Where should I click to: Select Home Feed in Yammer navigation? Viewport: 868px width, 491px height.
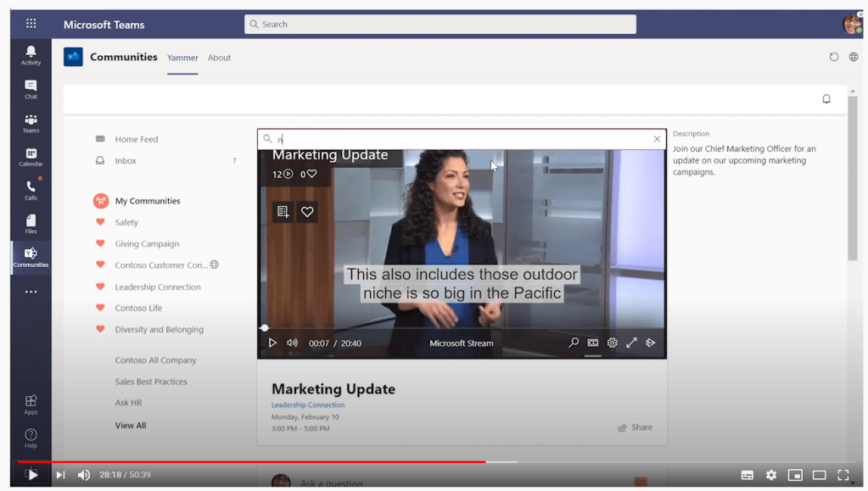pyautogui.click(x=137, y=139)
